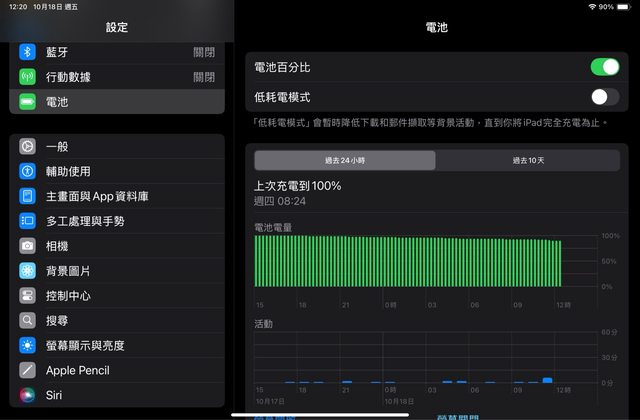This screenshot has width=640, height=420.
Task: Tap the green Cellular Data antenna icon
Action: point(28,77)
